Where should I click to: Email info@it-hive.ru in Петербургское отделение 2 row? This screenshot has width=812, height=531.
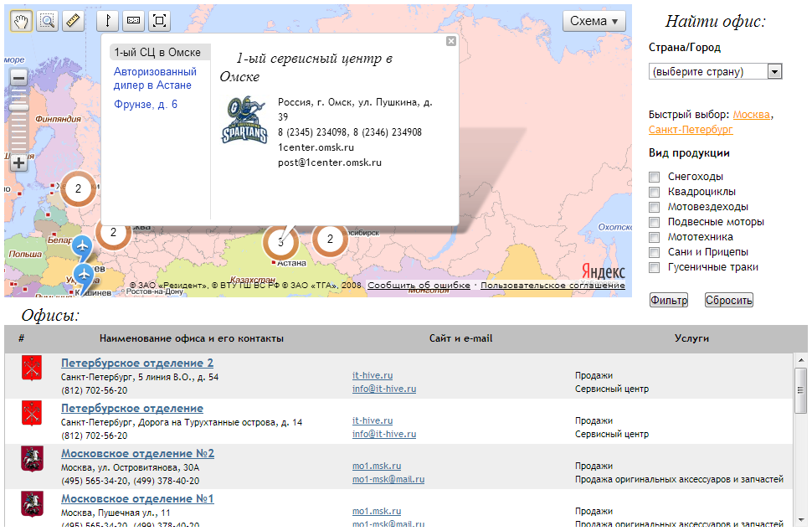click(x=384, y=389)
